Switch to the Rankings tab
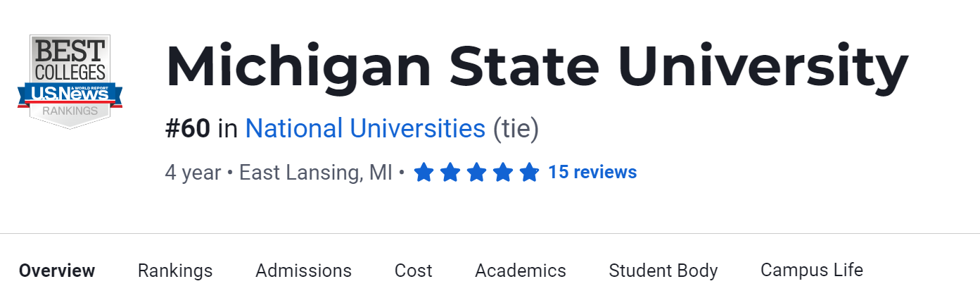The width and height of the screenshot is (980, 298). pyautogui.click(x=175, y=271)
